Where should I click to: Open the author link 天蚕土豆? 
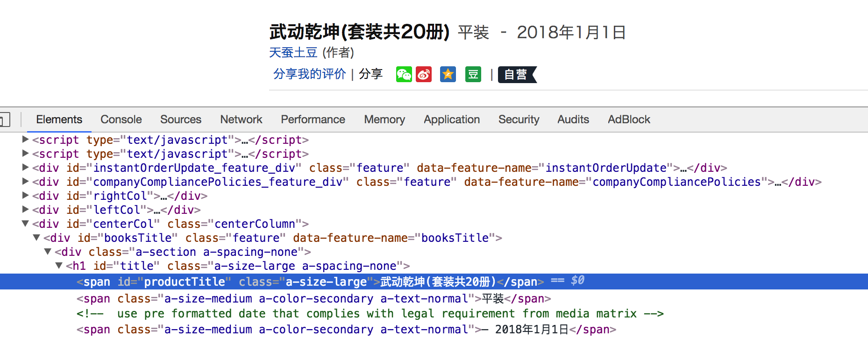point(293,52)
